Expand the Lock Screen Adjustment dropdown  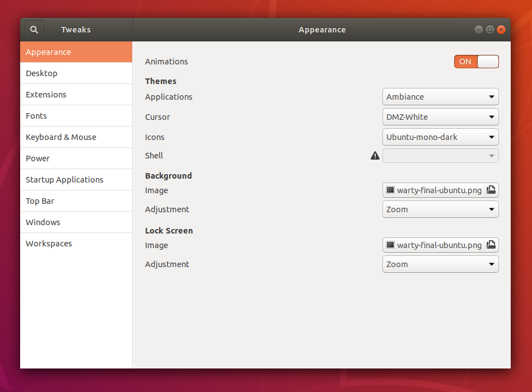pos(440,264)
